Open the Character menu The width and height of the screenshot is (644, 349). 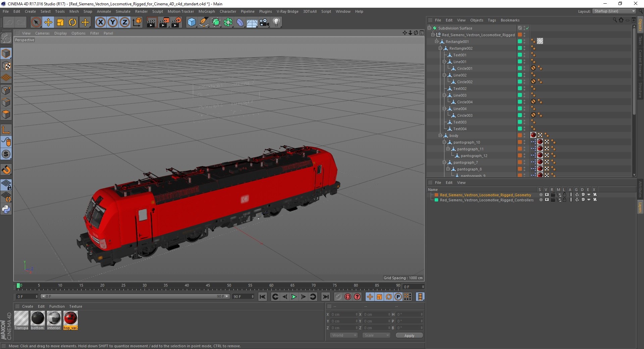pos(228,11)
